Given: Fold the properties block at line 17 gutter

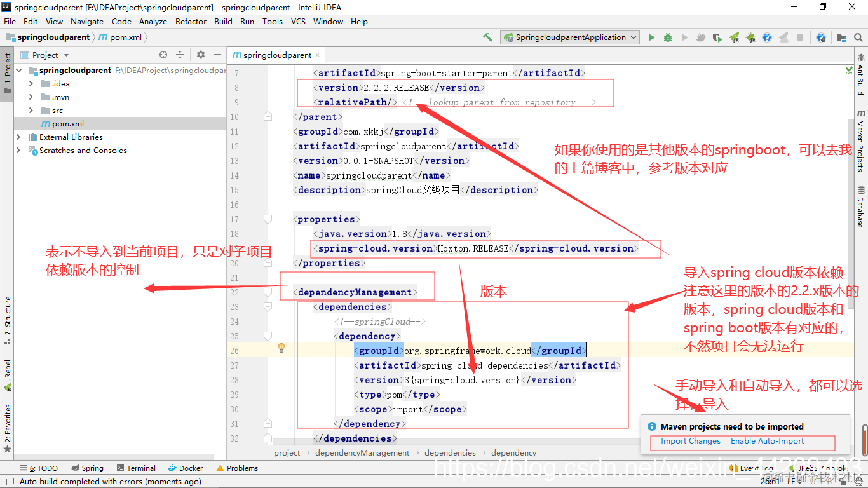Looking at the screenshot, I should 268,219.
